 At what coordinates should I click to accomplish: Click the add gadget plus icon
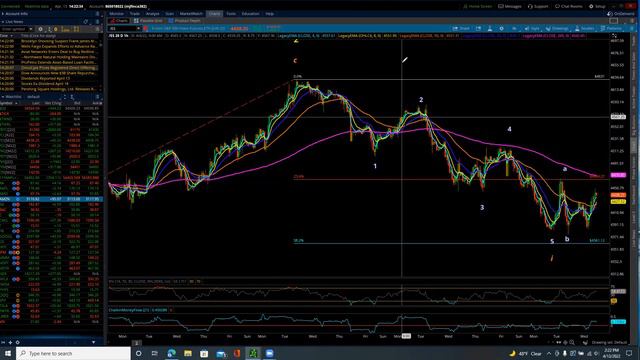coord(10,342)
